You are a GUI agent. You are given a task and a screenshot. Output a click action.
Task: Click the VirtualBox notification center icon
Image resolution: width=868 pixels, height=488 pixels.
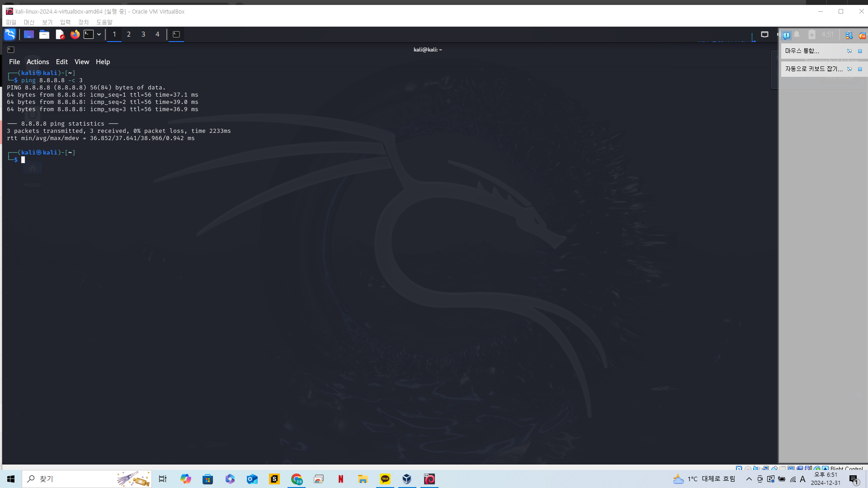click(786, 35)
